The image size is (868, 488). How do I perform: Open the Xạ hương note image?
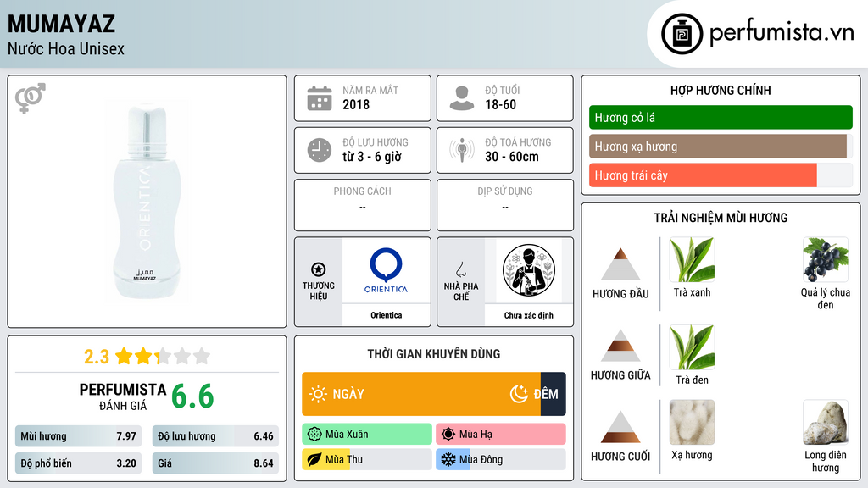692,423
